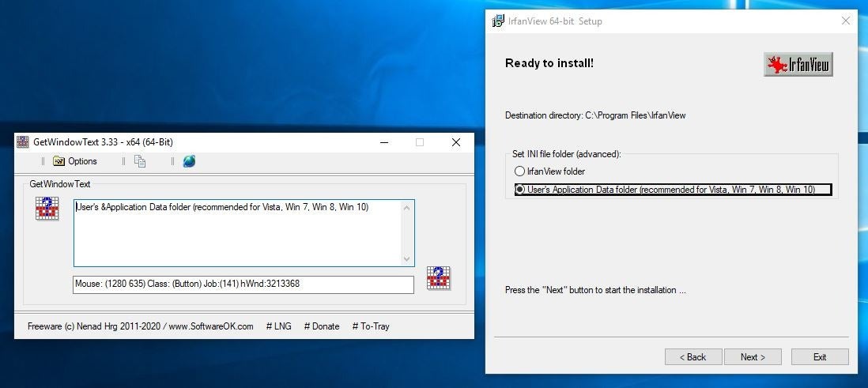Select the IrfanView folder radio option
This screenshot has height=388, width=868.
pyautogui.click(x=519, y=171)
